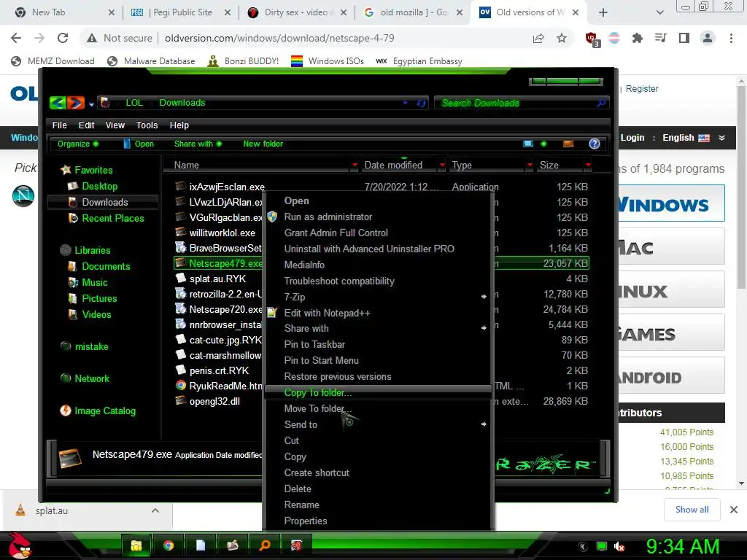Switch to the Pegi Public Site tab

(x=179, y=12)
